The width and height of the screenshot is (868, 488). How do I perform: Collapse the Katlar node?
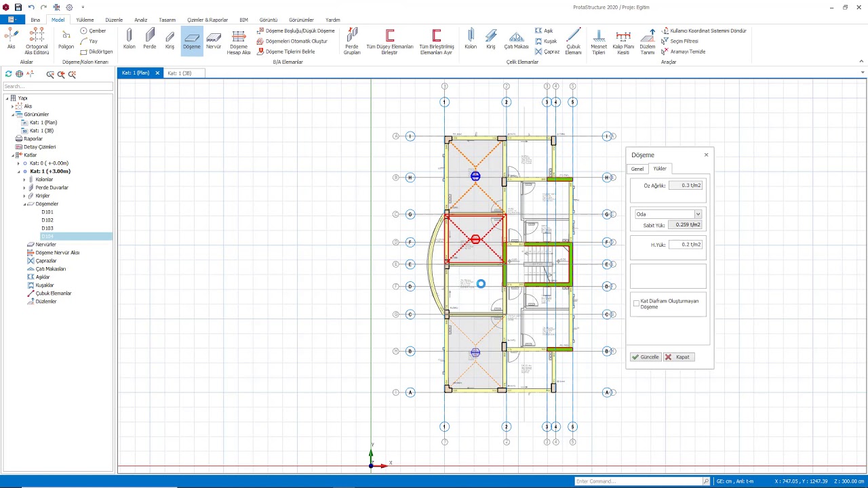pos(12,155)
